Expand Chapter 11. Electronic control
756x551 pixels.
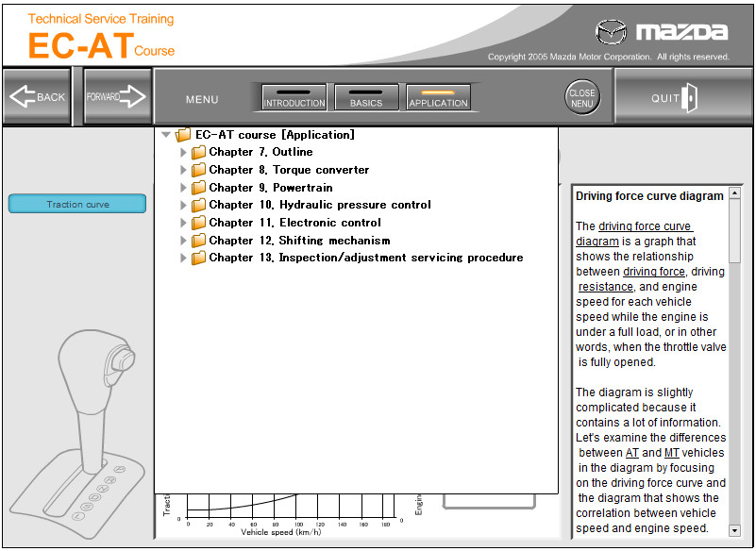(183, 223)
